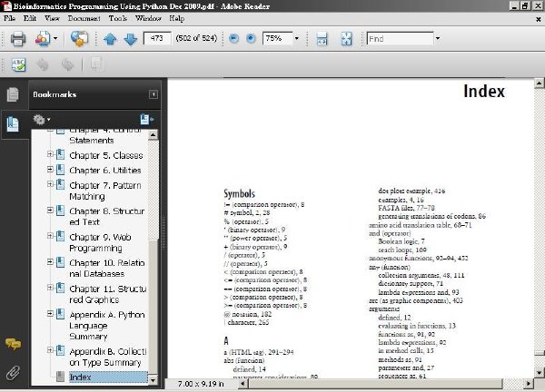Open the File menu
Image resolution: width=545 pixels, height=392 pixels.
(9, 18)
